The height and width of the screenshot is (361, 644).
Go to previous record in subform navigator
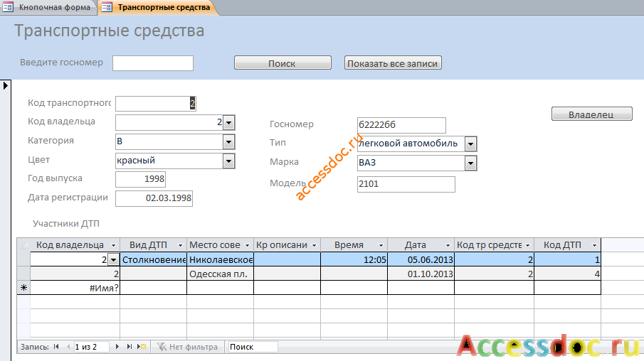click(x=68, y=347)
